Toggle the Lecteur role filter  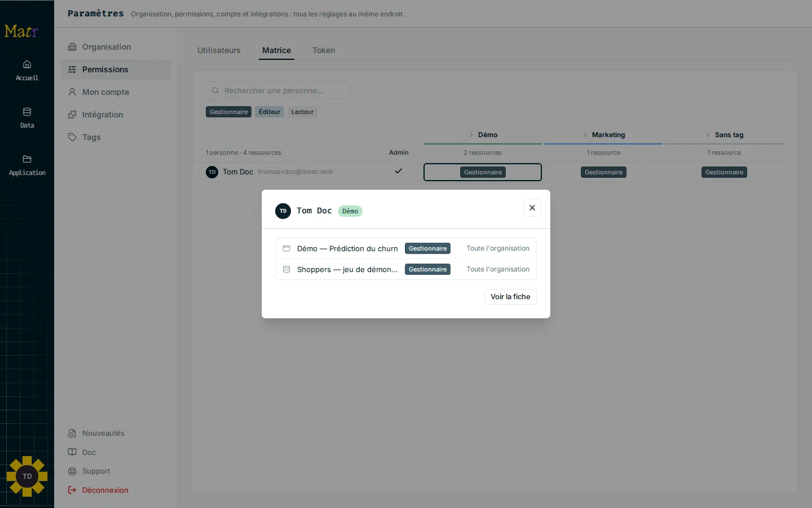pyautogui.click(x=302, y=112)
